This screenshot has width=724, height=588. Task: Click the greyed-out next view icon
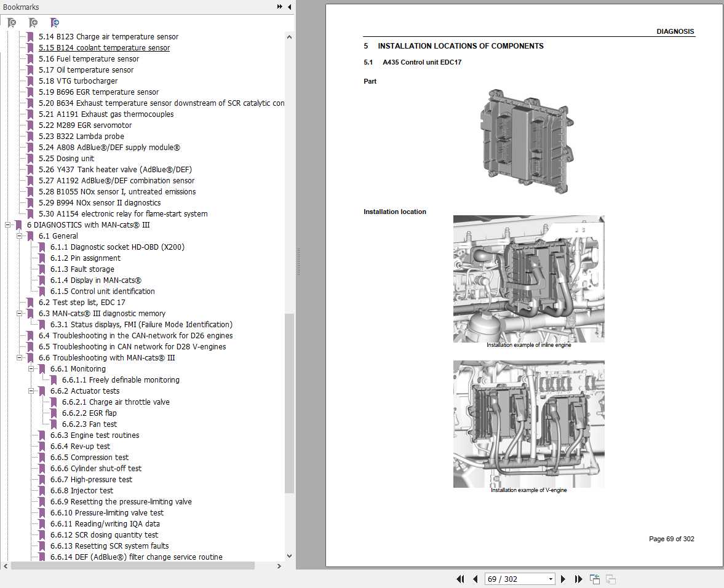[x=610, y=579]
